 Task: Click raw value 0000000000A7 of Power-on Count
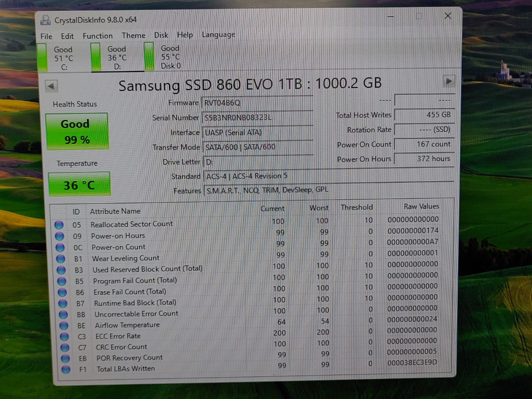pyautogui.click(x=413, y=242)
